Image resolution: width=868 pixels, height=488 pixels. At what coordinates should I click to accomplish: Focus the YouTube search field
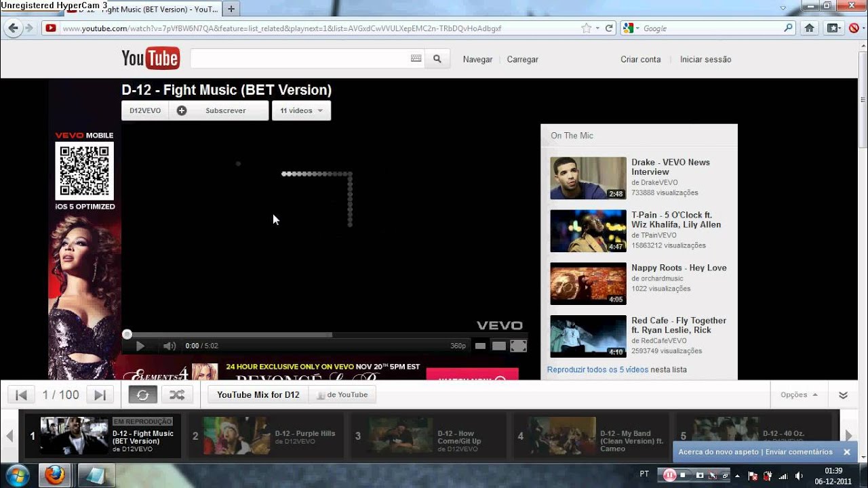307,59
